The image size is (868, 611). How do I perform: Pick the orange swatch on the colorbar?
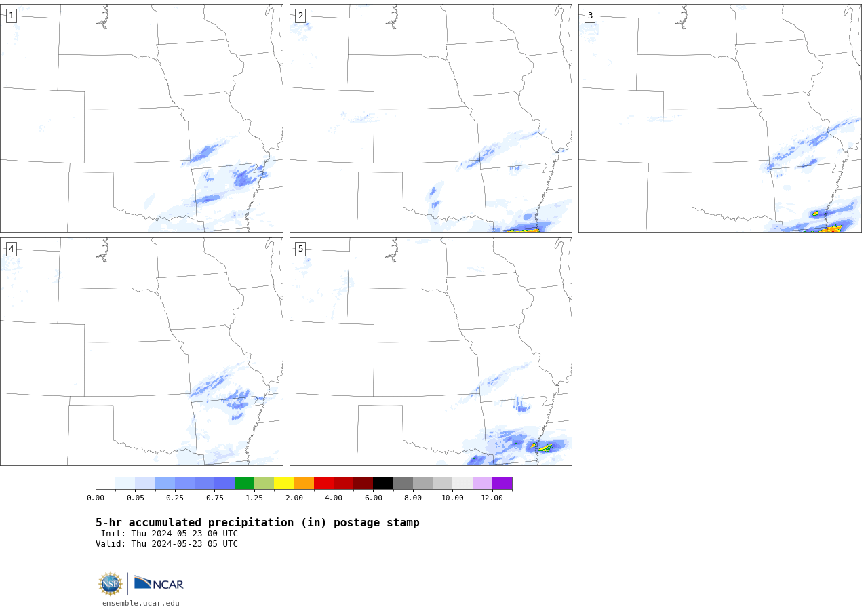tap(304, 483)
